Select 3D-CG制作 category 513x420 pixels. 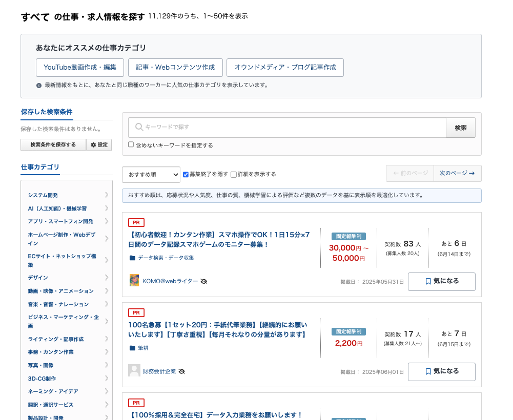(x=42, y=379)
